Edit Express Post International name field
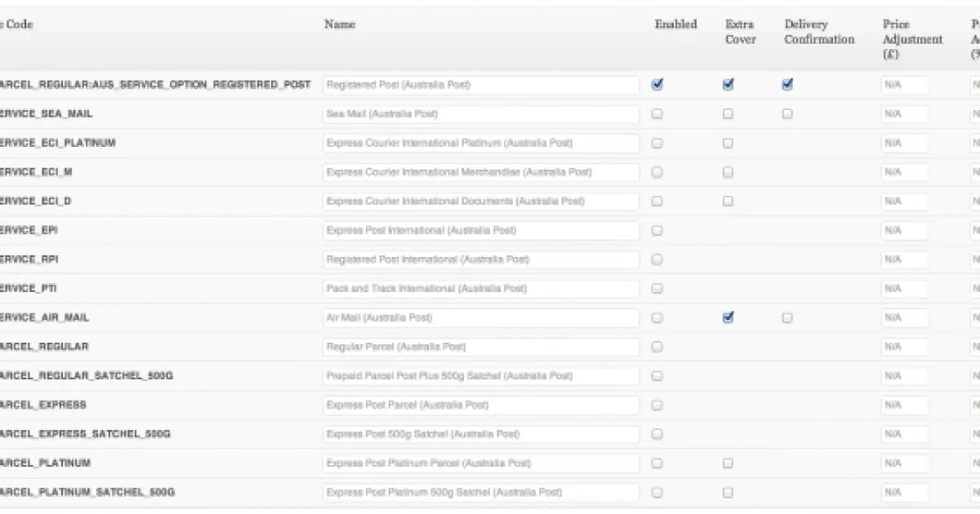This screenshot has height=514, width=980. [x=481, y=231]
